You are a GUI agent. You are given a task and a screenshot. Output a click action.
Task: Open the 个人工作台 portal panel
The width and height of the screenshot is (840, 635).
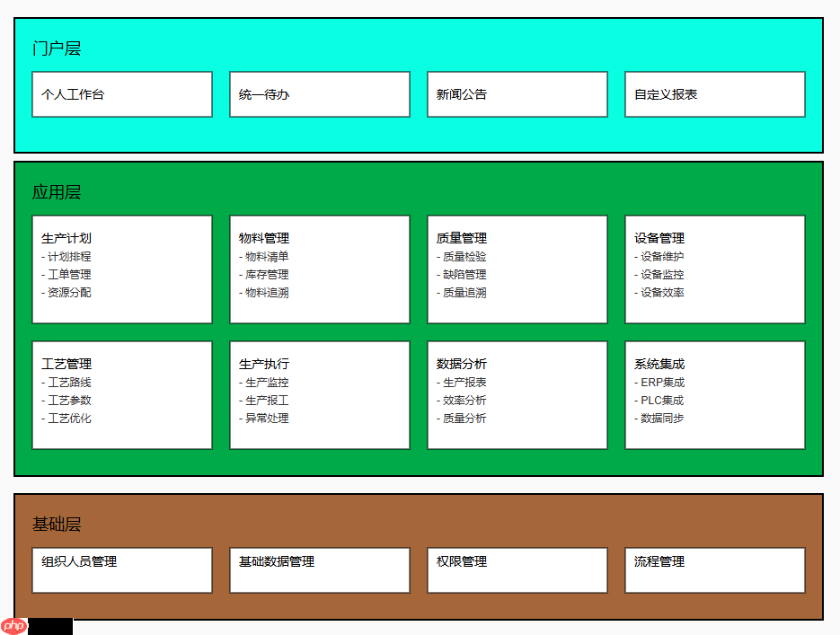(121, 94)
